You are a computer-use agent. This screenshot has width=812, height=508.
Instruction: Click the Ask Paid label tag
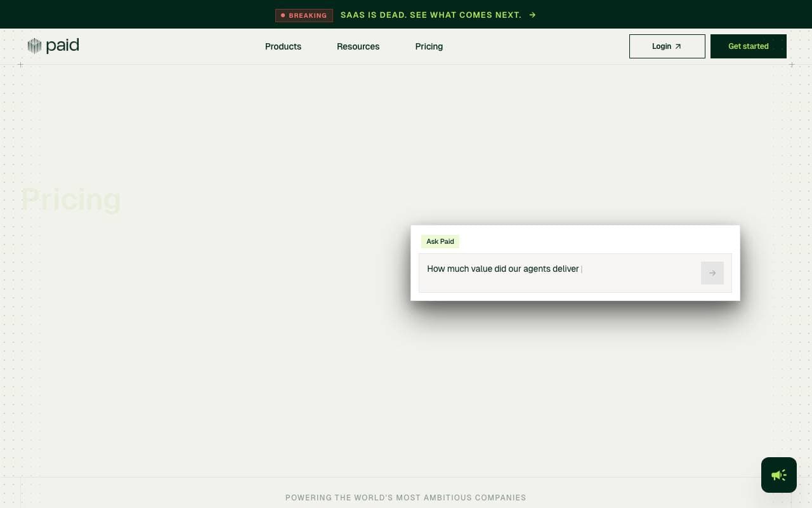440,241
